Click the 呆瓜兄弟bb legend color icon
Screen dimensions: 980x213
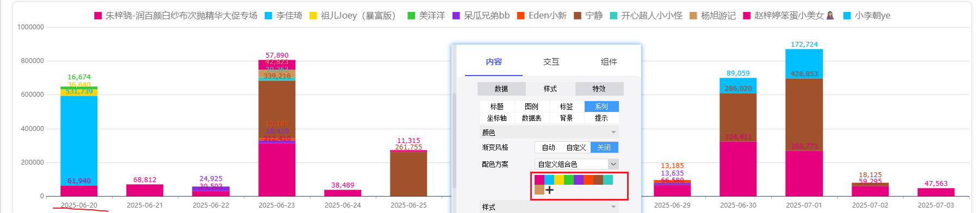[456, 16]
